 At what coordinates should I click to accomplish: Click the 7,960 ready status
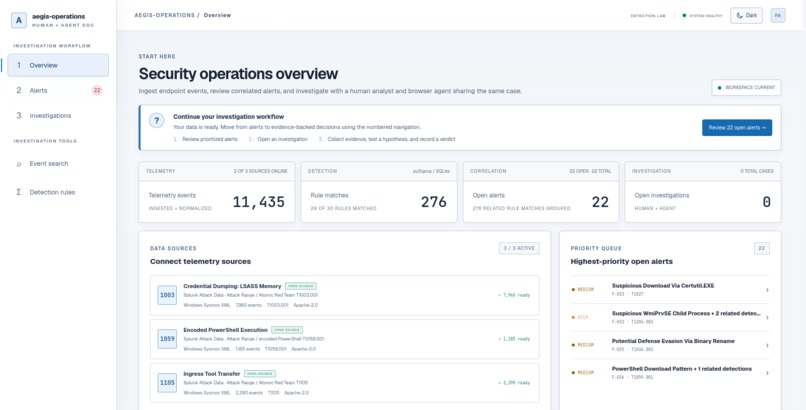[514, 295]
